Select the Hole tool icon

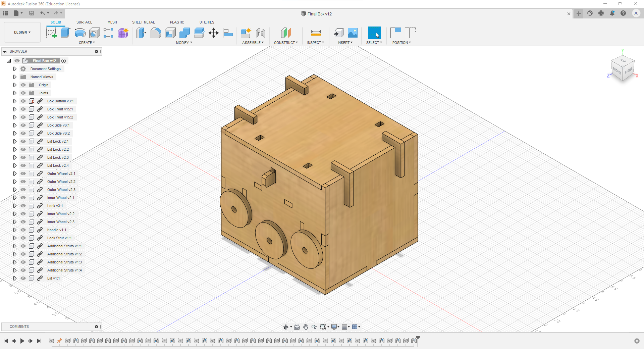94,33
